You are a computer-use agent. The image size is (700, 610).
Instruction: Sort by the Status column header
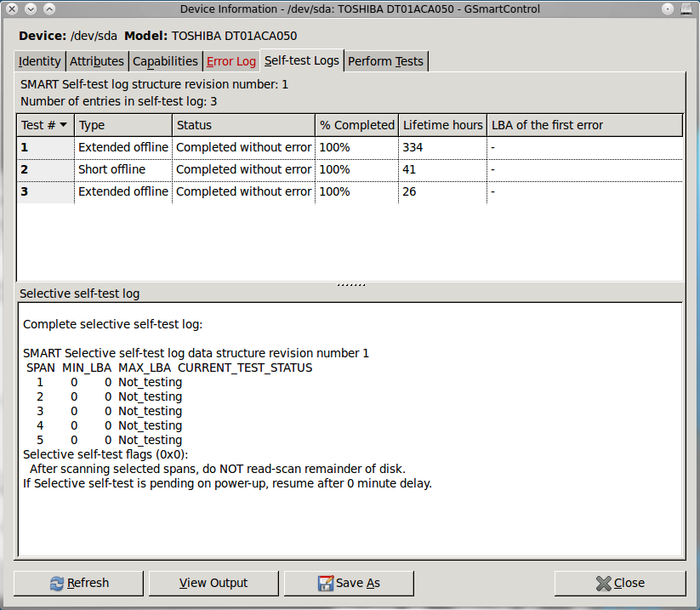(242, 125)
